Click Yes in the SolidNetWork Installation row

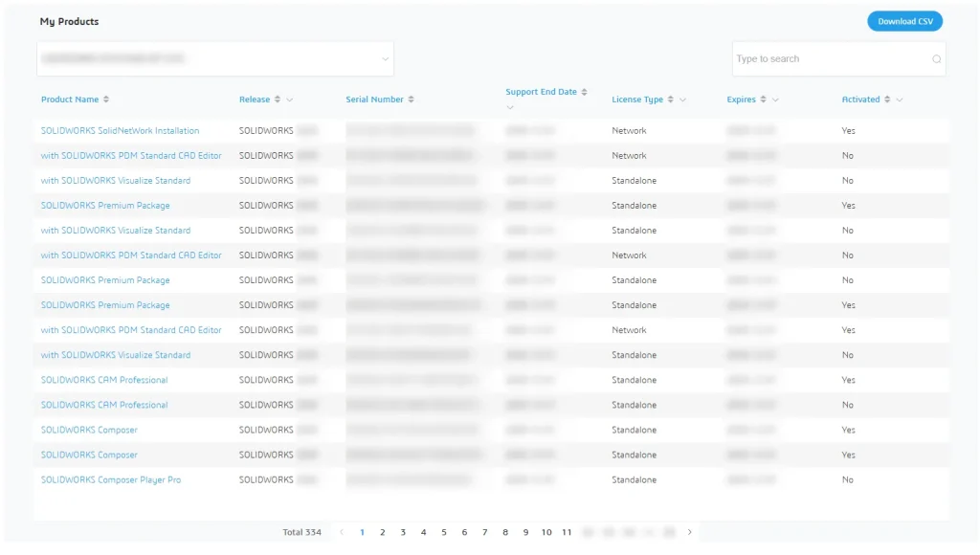(848, 131)
